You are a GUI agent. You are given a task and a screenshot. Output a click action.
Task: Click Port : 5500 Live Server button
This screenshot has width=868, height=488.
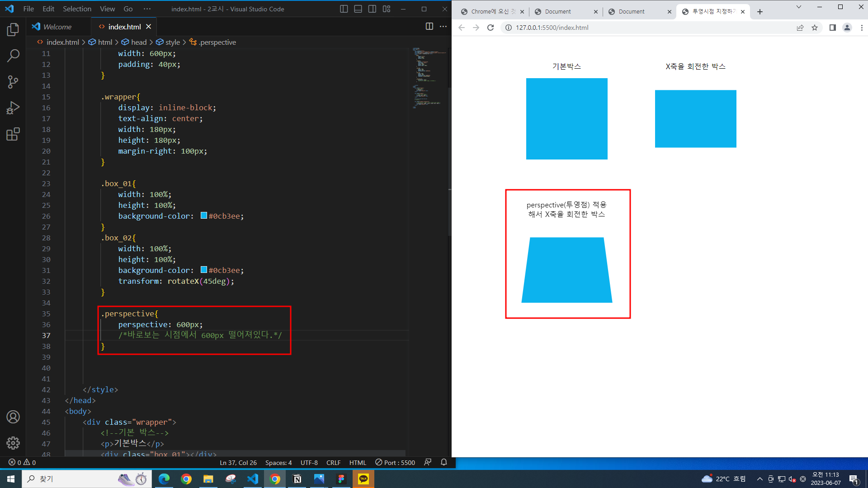click(x=395, y=462)
